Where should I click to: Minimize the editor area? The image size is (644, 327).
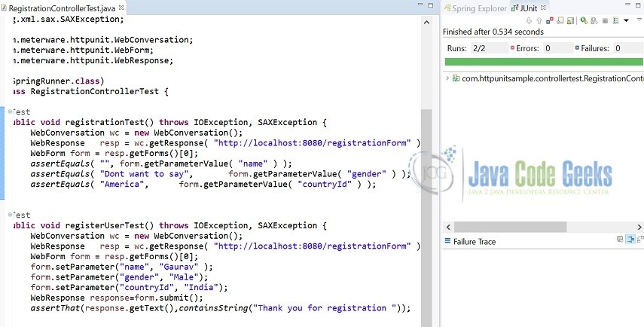coord(420,5)
